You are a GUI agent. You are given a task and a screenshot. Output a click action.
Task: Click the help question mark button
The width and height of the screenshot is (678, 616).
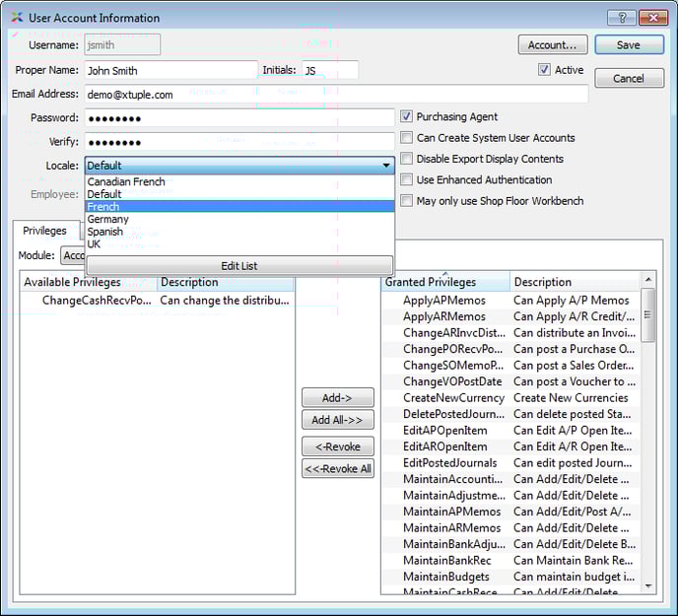pyautogui.click(x=621, y=18)
